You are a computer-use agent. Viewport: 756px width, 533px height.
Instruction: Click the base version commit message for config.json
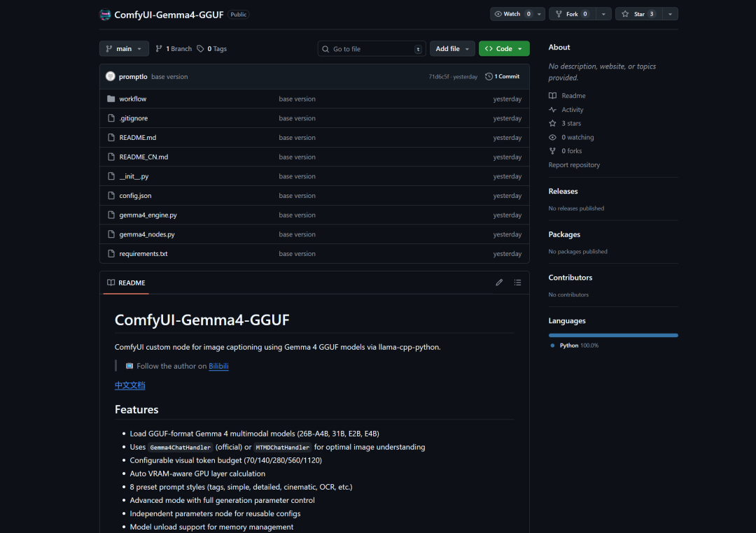coord(297,196)
